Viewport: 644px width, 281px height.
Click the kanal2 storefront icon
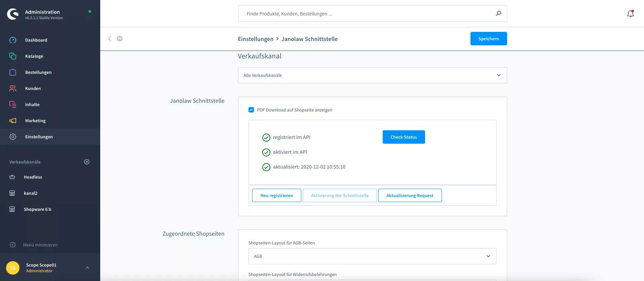coord(12,193)
